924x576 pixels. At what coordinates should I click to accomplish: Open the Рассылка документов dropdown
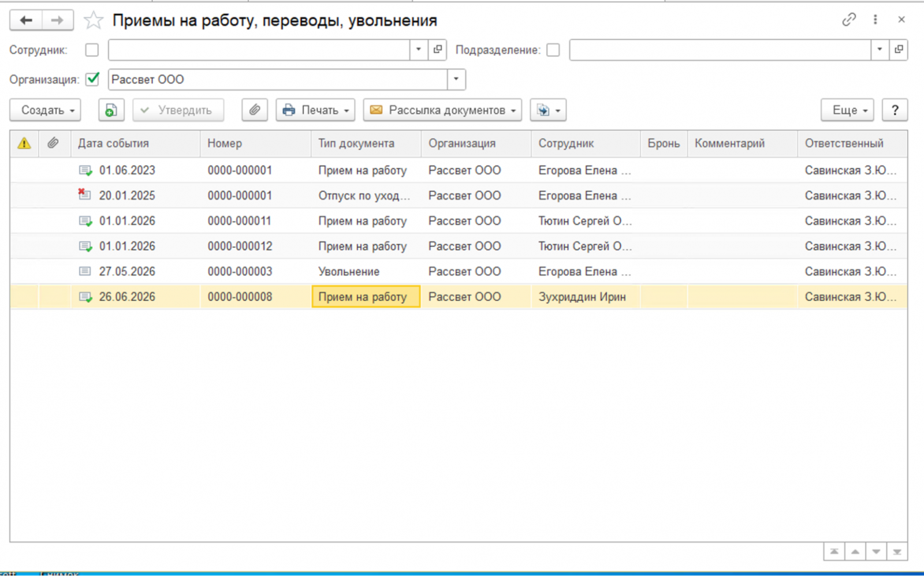(442, 110)
